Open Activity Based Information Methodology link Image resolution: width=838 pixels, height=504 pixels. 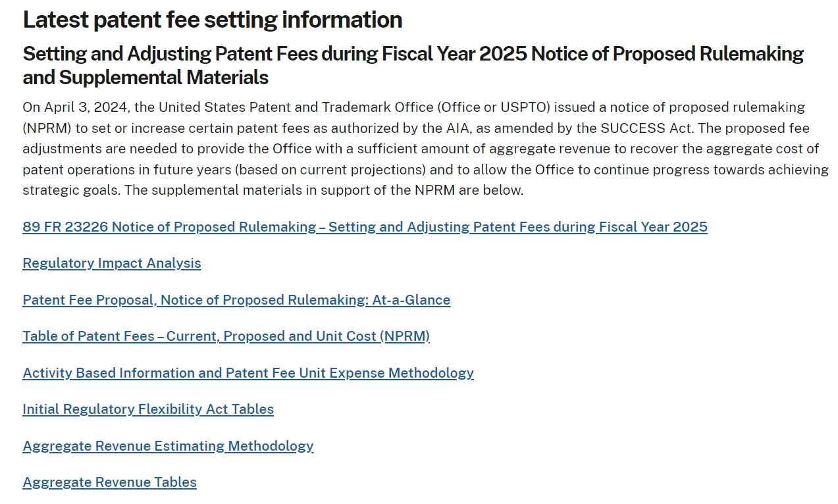(x=248, y=373)
